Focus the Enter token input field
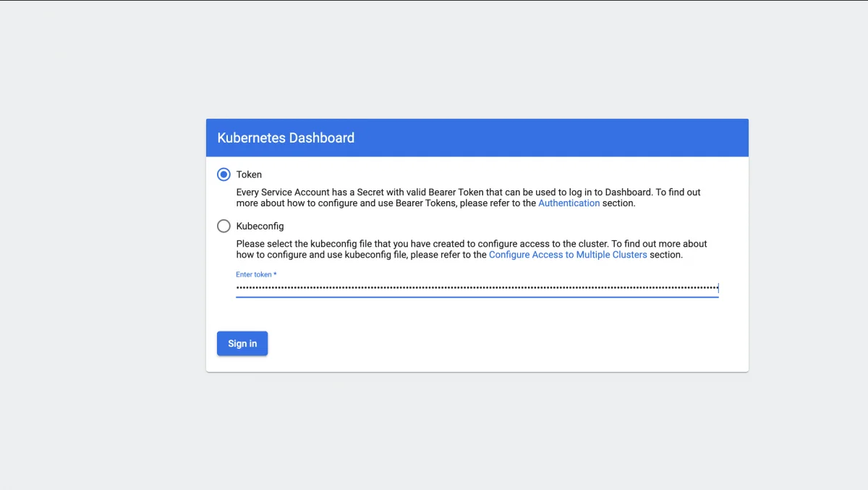 (477, 288)
